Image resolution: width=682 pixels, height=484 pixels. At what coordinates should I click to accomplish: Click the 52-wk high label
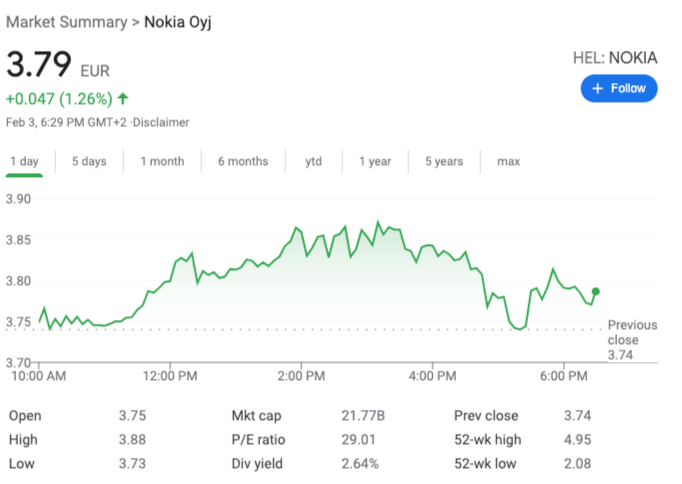(x=488, y=439)
